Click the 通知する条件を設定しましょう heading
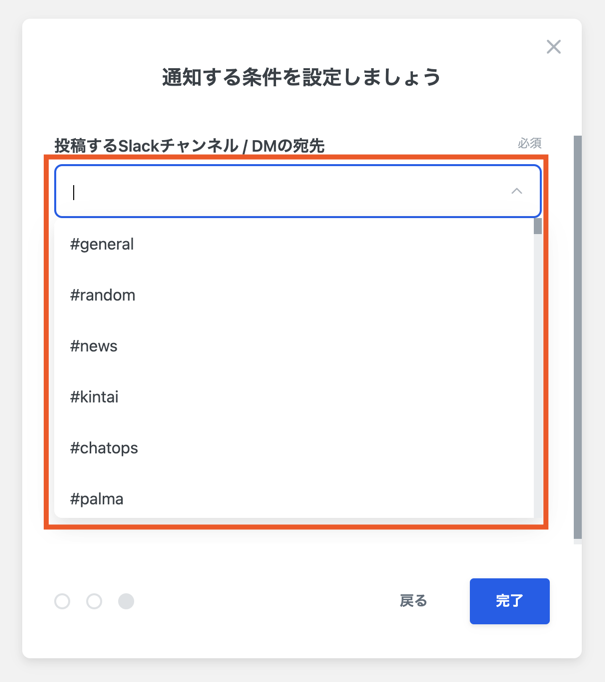The width and height of the screenshot is (605, 682). [301, 77]
